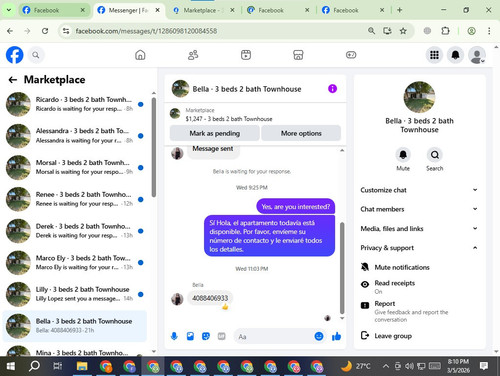This screenshot has width=500, height=376.
Task: Open notifications bell in Facebook header
Action: point(455,55)
